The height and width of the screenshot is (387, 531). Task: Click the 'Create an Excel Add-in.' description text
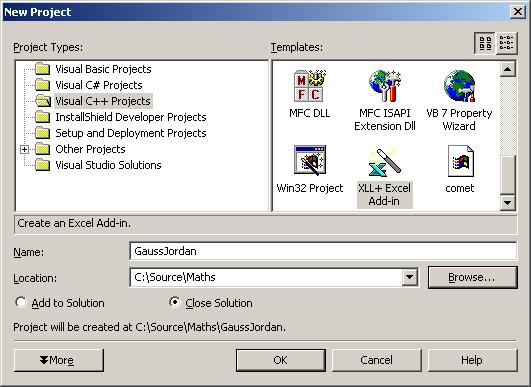coord(74,223)
